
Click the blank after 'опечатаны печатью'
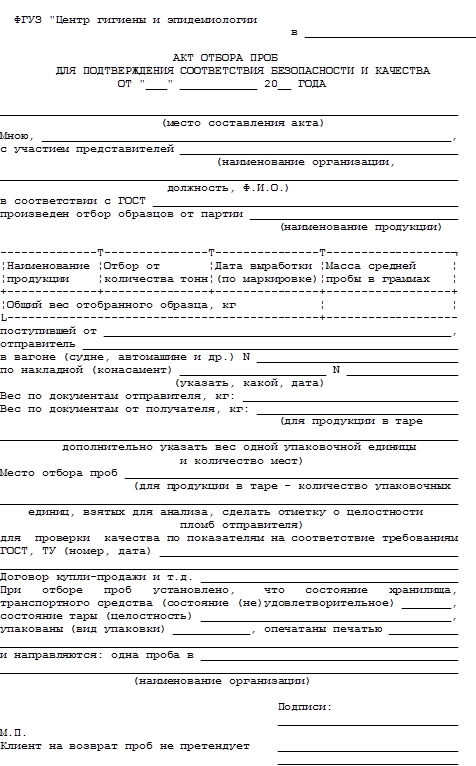423,629
